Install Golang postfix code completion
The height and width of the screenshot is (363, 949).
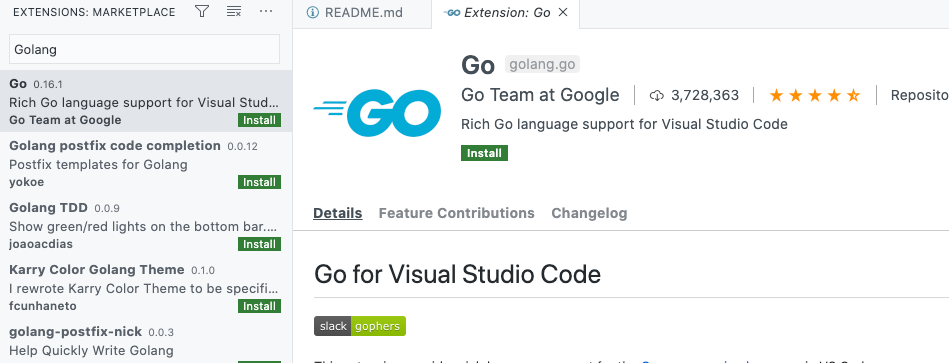point(260,182)
